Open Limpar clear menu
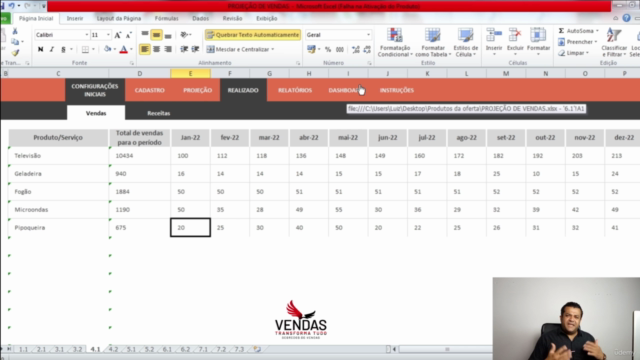This screenshot has height=360, width=640. (573, 53)
